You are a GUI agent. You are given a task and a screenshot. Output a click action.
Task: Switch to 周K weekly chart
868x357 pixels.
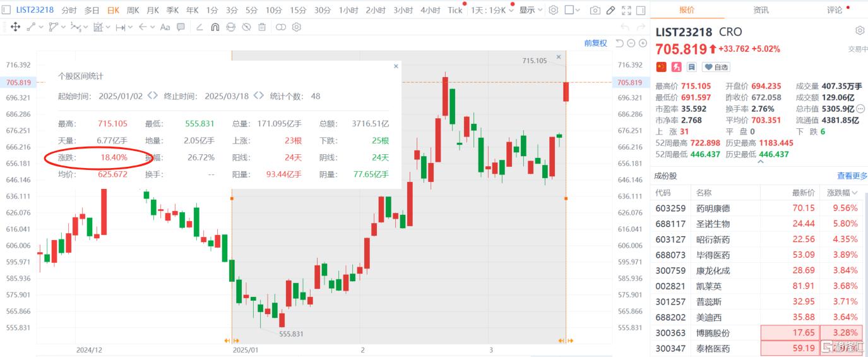[x=133, y=10]
